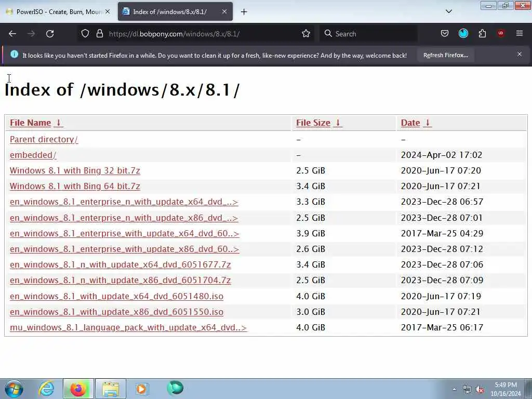Screen dimensions: 532x399
Task: Open the embedded/ folder
Action: [33, 155]
